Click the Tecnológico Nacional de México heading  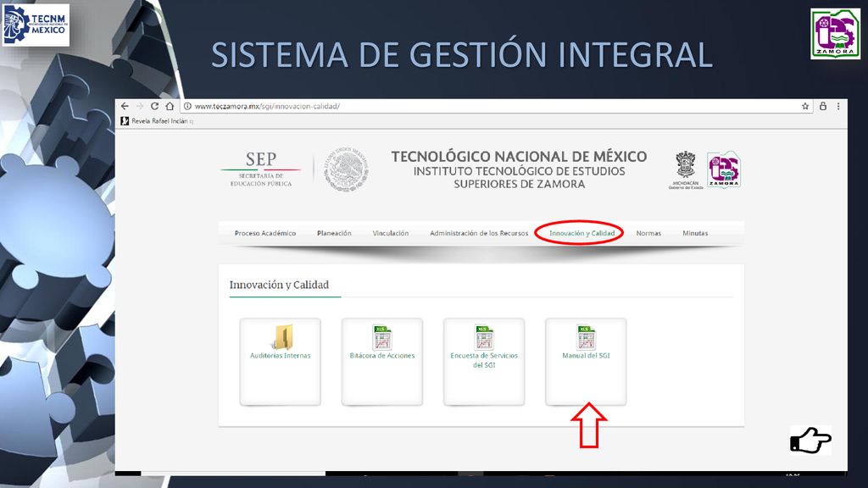point(519,157)
